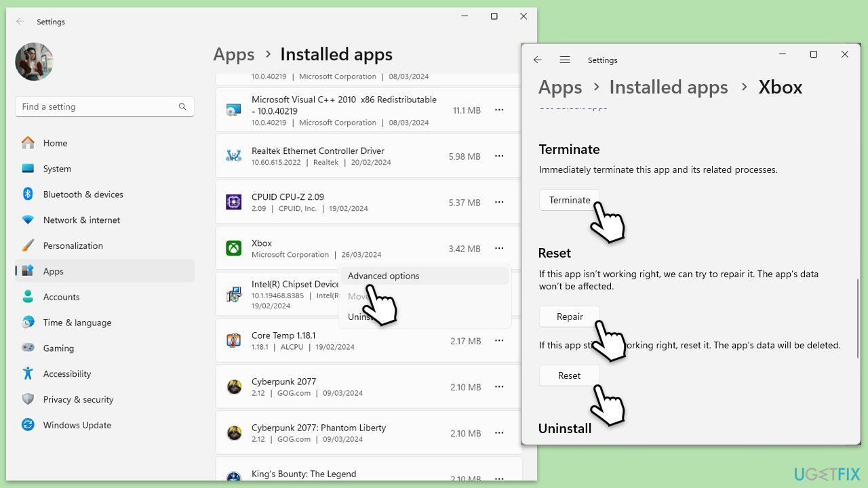Open the three-dot menu for CPUID CPU-Z
Viewport: 868px width, 488px height.
(499, 203)
